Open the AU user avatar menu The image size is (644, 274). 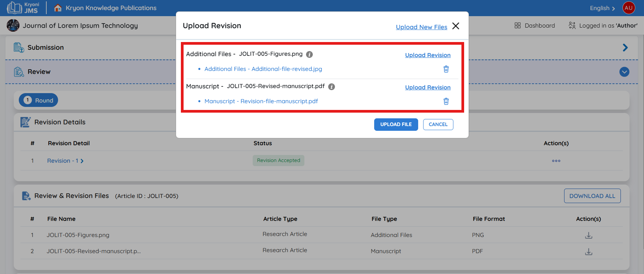tap(629, 8)
